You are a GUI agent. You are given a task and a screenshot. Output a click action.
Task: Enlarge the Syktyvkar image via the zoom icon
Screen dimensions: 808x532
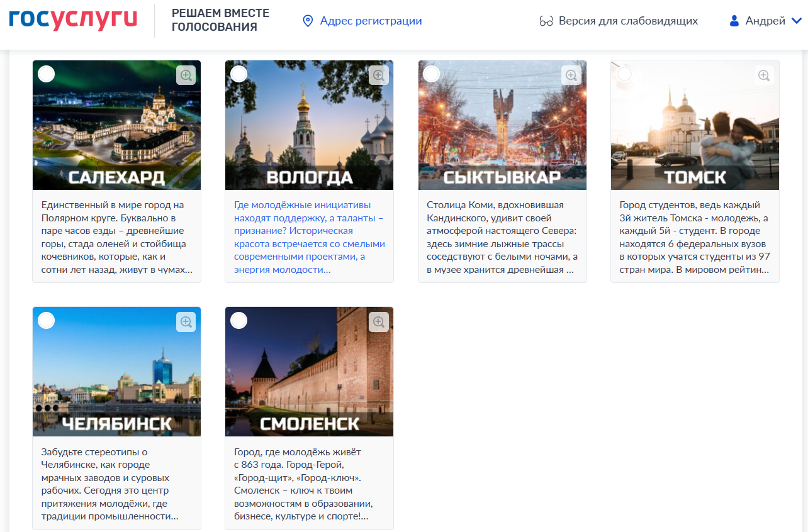coord(571,75)
